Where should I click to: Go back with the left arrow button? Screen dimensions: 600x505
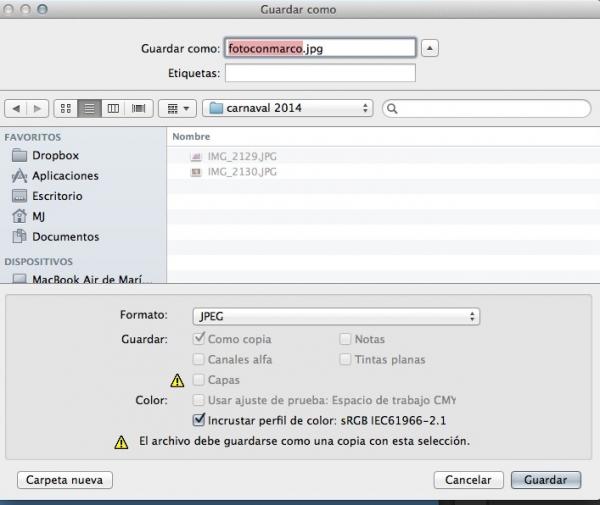[x=16, y=109]
